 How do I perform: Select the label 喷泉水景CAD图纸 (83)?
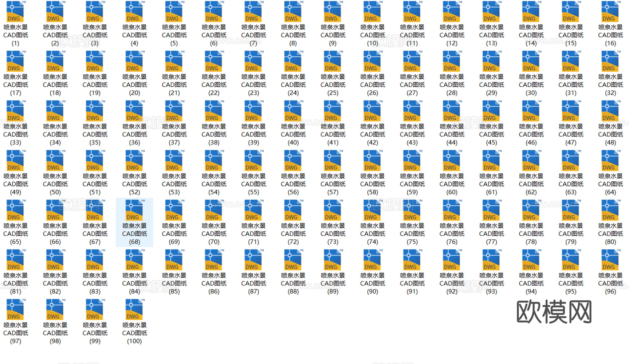coord(95,284)
